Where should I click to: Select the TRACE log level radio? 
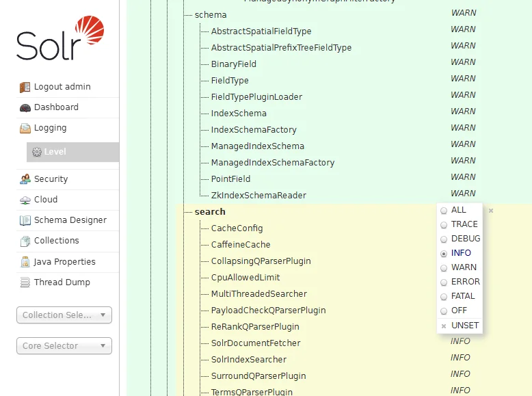coord(444,225)
